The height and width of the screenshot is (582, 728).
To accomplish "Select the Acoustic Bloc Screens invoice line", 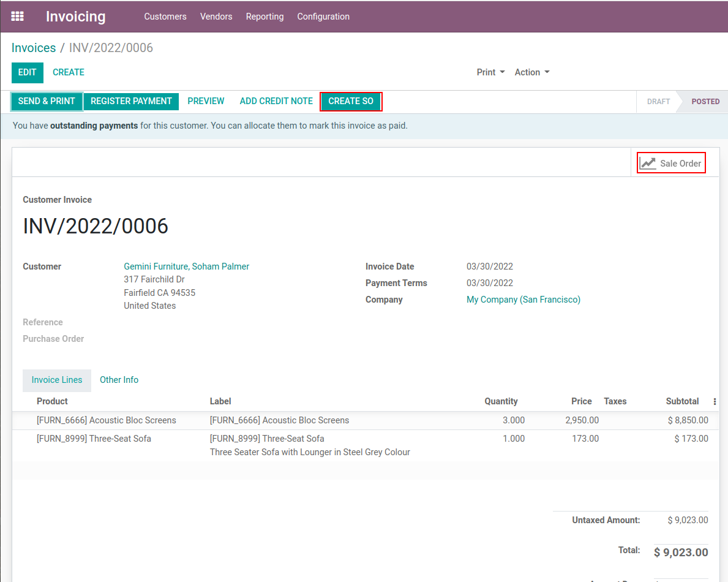I will tap(107, 420).
